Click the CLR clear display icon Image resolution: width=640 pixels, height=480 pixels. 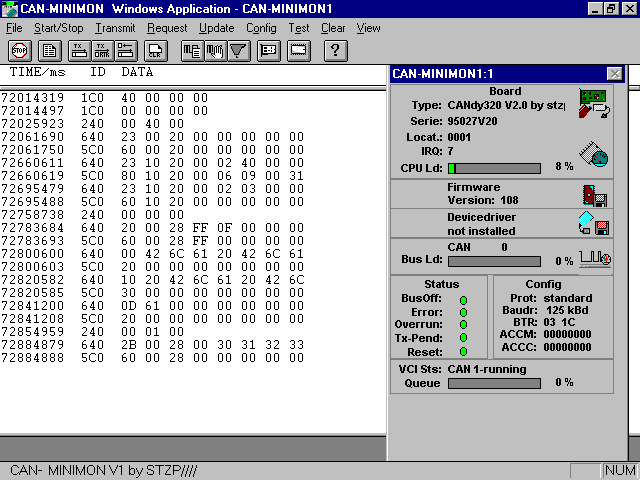[x=156, y=51]
